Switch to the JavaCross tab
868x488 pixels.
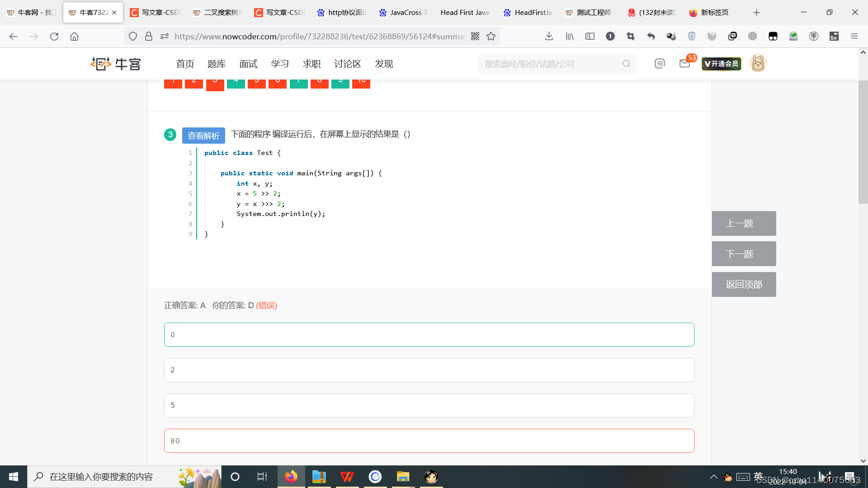point(403,13)
